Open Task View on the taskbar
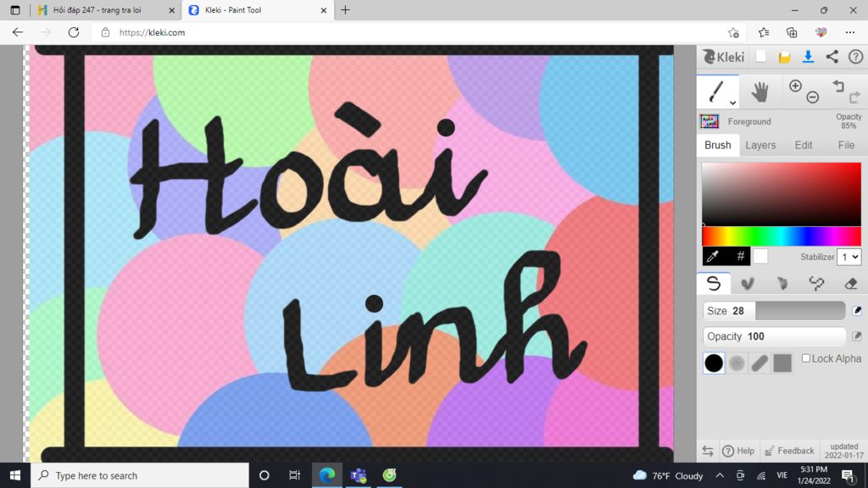Screen dimensions: 868x488 click(294, 475)
